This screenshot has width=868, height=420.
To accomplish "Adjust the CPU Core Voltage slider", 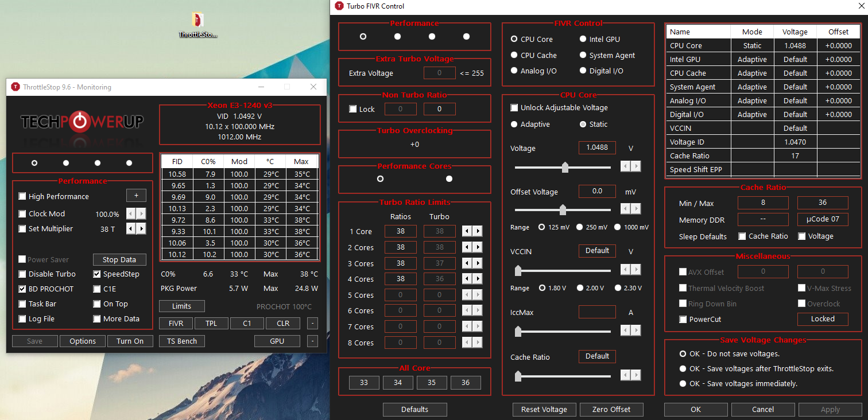I will 565,168.
